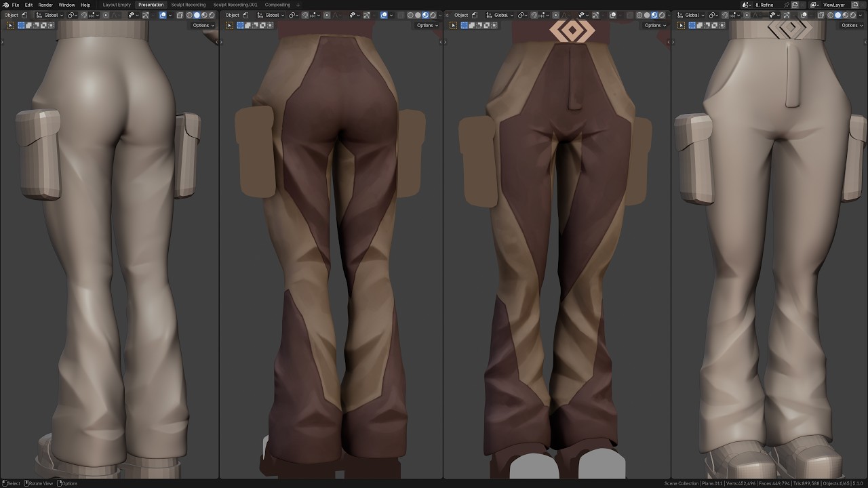
Task: Open object visibility filter in second viewport
Action: point(353,15)
